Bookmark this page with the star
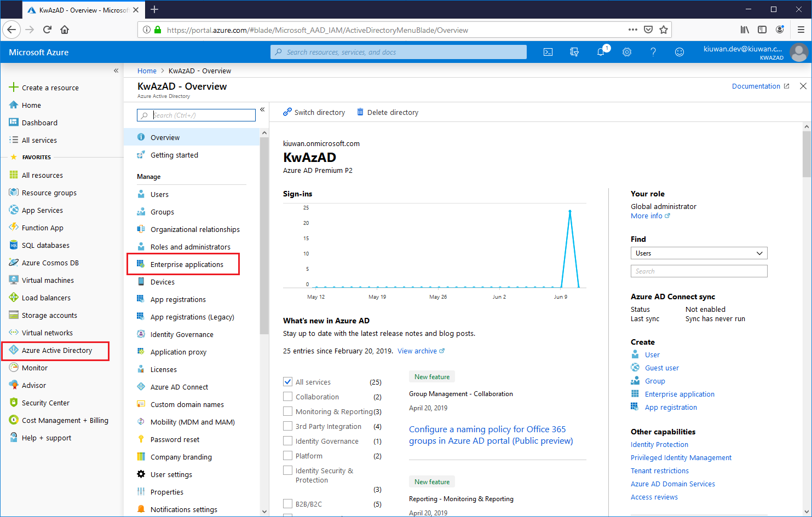The image size is (812, 517). pos(664,30)
